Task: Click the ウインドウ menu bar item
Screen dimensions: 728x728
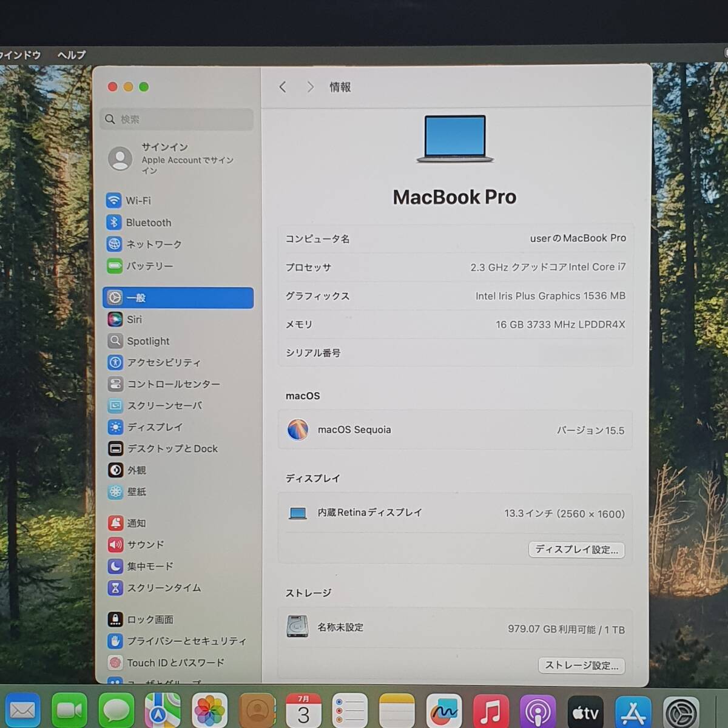Action: pyautogui.click(x=20, y=55)
